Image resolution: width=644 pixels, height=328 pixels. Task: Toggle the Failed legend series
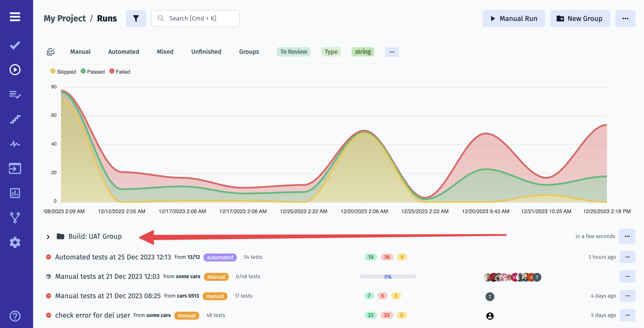coord(120,72)
